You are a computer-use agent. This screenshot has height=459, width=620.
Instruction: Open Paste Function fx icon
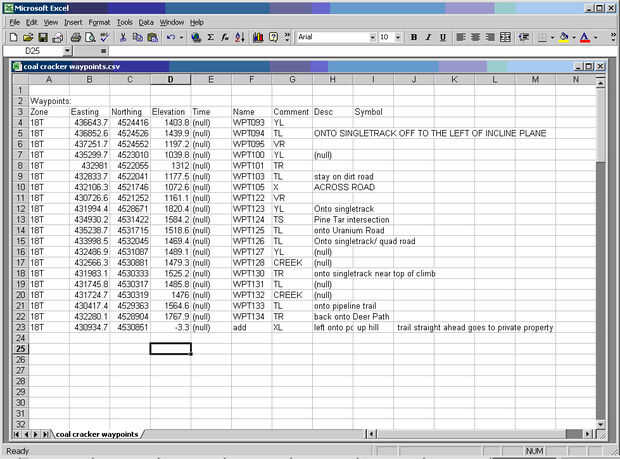[x=225, y=37]
